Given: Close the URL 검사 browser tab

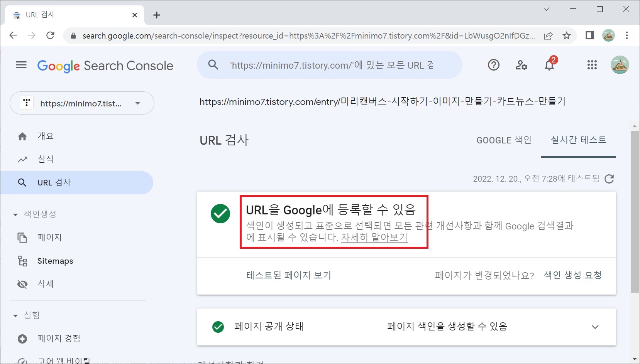Looking at the screenshot, I should tap(135, 15).
